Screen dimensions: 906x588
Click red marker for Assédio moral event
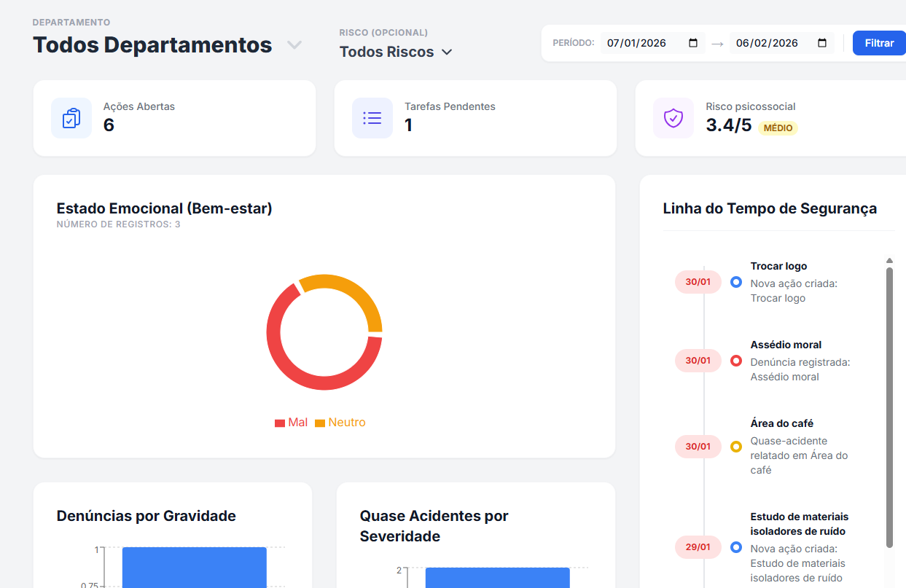coord(735,361)
